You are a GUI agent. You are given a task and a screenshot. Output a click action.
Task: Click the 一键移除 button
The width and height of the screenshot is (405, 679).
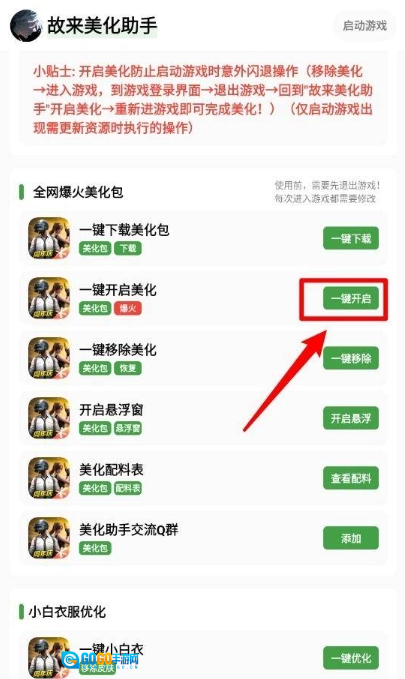[x=351, y=358]
